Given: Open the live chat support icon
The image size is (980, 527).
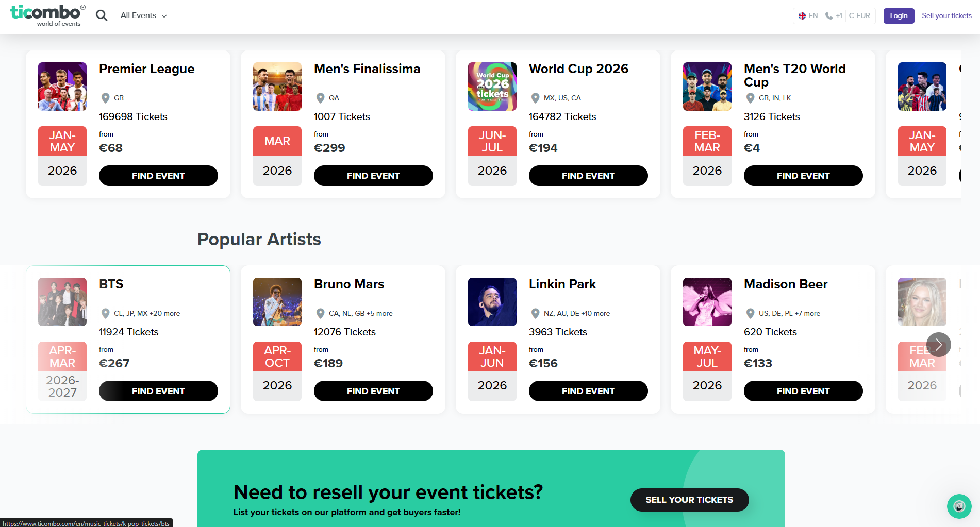Looking at the screenshot, I should point(959,506).
